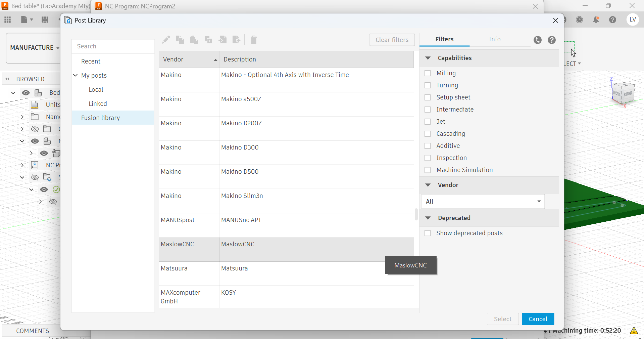Open the notifications bell icon
This screenshot has height=339, width=644.
(x=596, y=19)
